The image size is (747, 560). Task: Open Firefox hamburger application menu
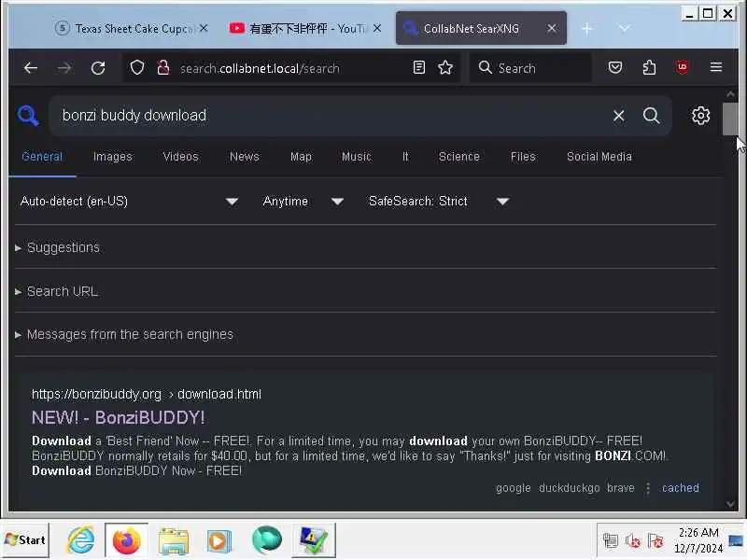tap(716, 67)
